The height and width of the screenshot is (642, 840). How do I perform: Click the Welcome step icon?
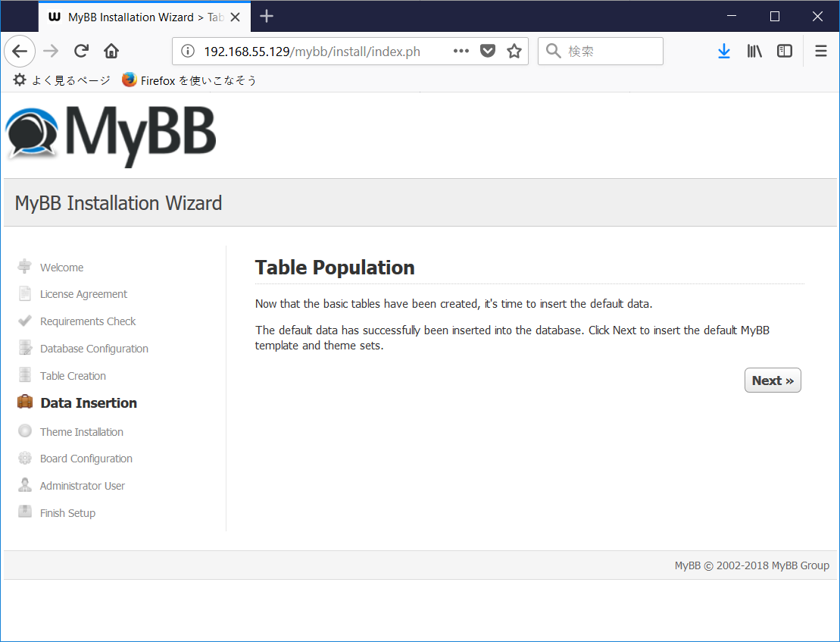[x=25, y=267]
